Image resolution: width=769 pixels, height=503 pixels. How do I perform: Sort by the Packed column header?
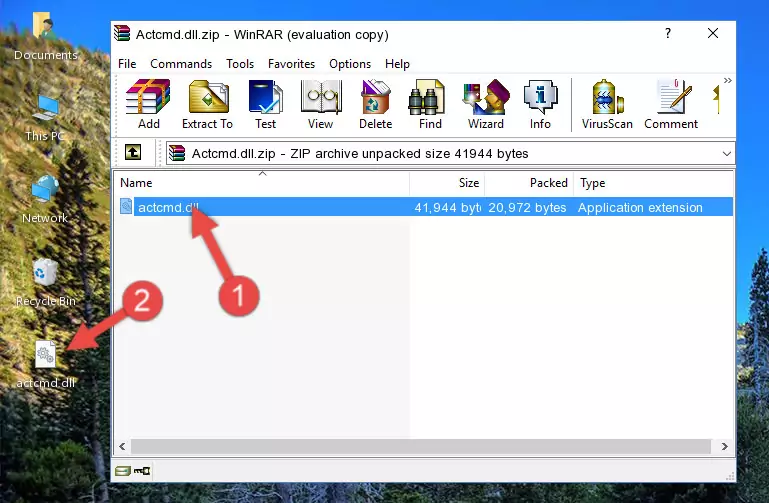[529, 183]
